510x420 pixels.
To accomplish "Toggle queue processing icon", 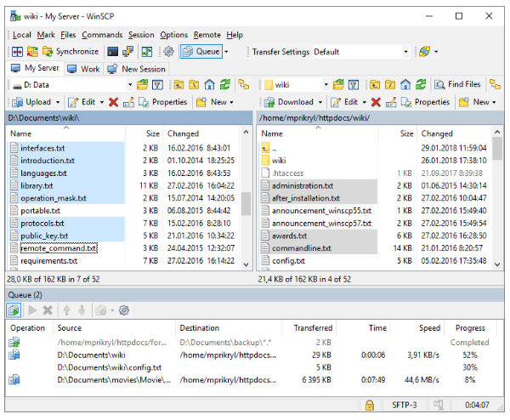I will pos(14,310).
